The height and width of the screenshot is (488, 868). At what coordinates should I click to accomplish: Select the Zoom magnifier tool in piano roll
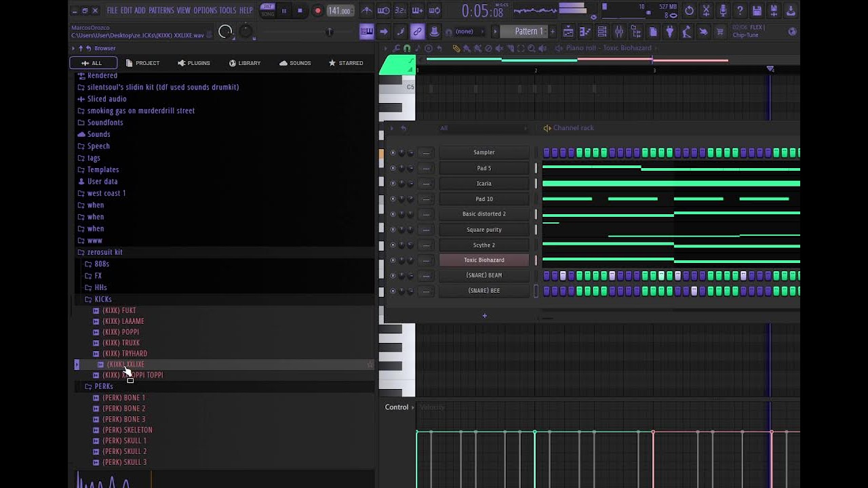coord(532,48)
